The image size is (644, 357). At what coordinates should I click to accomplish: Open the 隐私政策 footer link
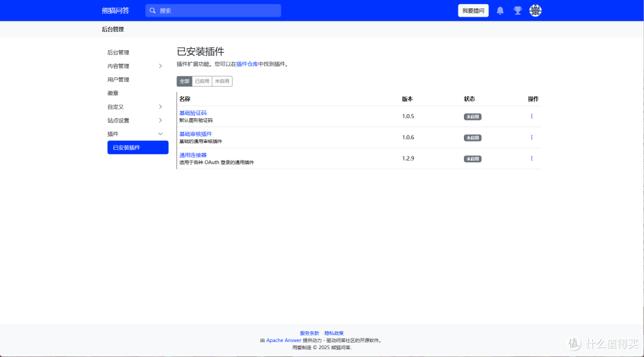tap(334, 333)
